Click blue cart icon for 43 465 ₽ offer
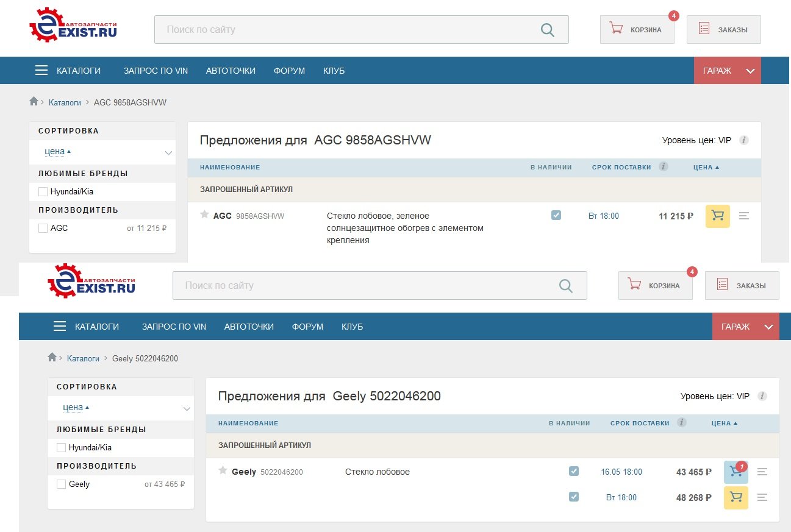Screen dimensions: 791x532 coord(736,472)
